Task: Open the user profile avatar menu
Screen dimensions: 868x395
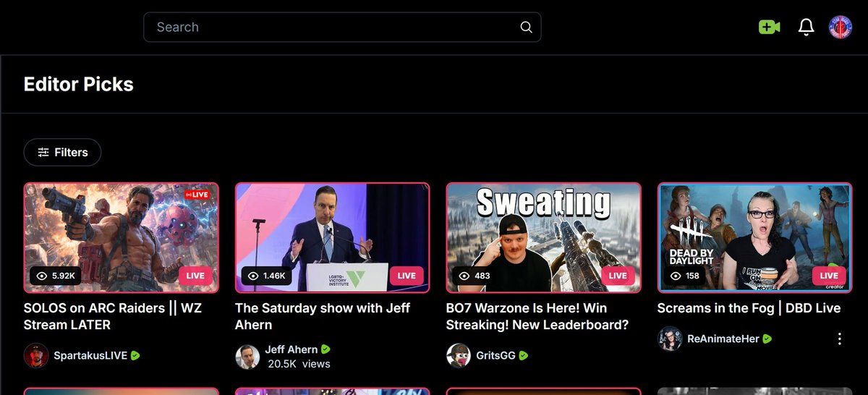Action: [841, 27]
